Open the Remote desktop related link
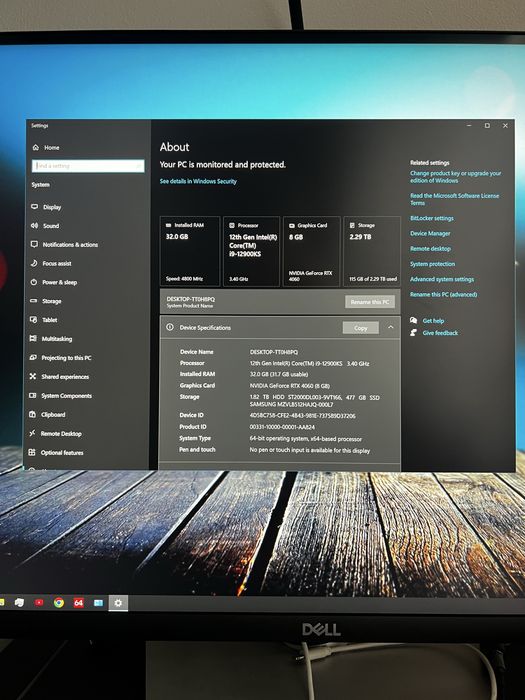 (x=430, y=249)
